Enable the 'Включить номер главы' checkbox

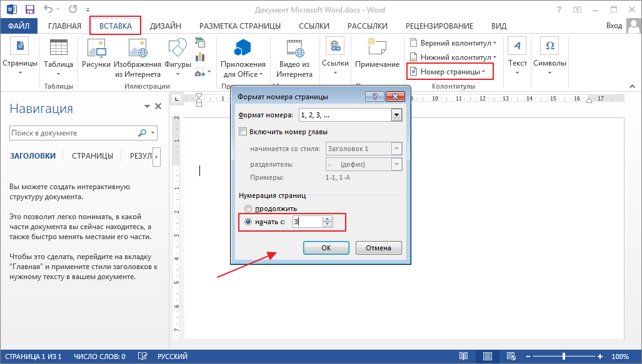tap(243, 132)
